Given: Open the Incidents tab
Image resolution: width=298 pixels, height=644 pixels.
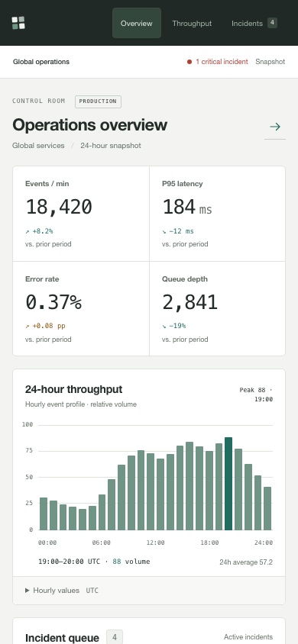Looking at the screenshot, I should point(254,23).
